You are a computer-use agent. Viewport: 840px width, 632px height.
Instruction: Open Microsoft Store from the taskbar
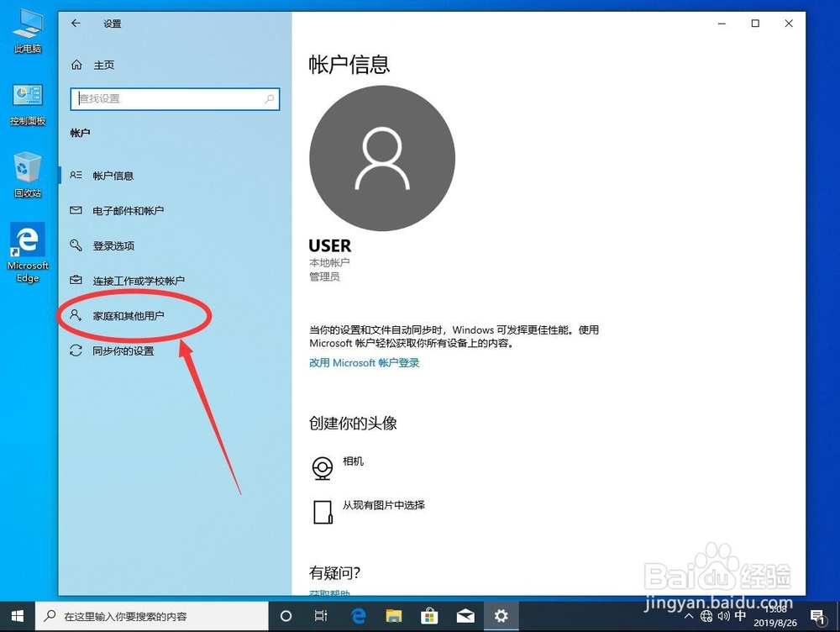tap(429, 617)
